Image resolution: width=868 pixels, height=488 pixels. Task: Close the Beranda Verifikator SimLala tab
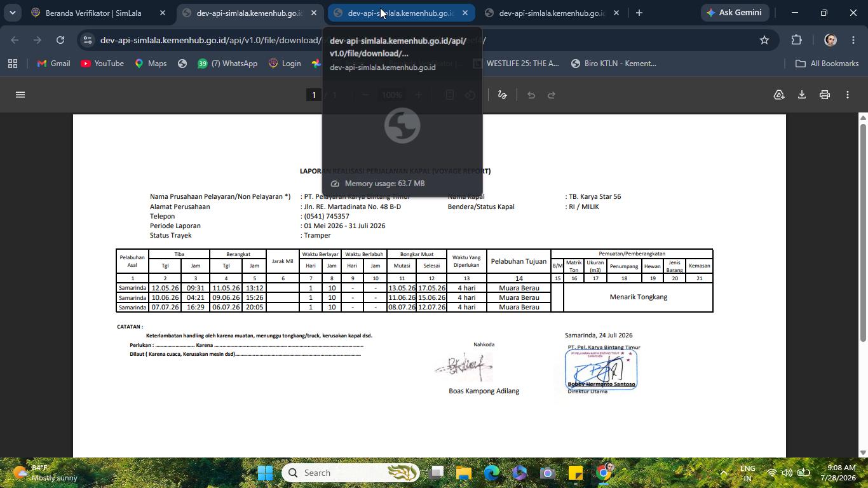point(163,13)
